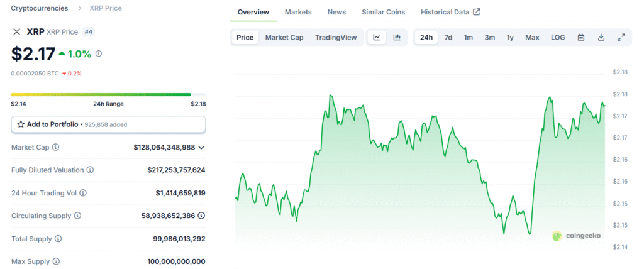Click the $2.17 current price
Image resolution: width=644 pixels, height=269 pixels.
tap(33, 54)
